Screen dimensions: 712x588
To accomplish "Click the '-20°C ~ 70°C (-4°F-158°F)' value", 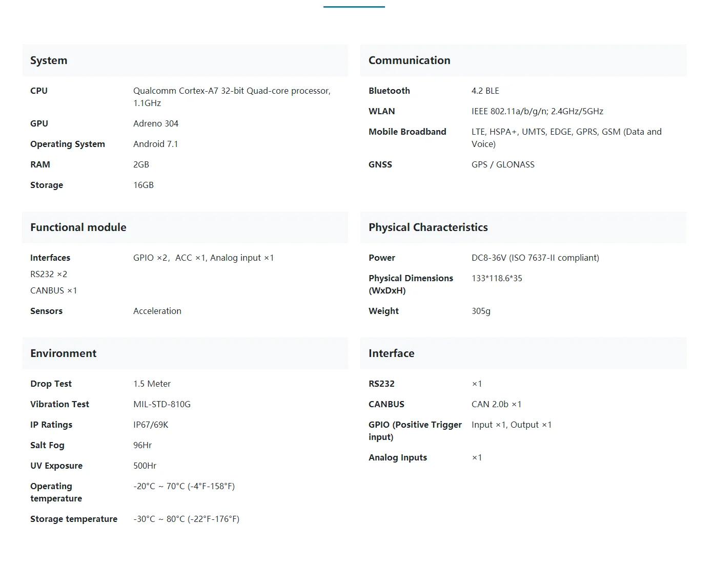I will point(184,486).
